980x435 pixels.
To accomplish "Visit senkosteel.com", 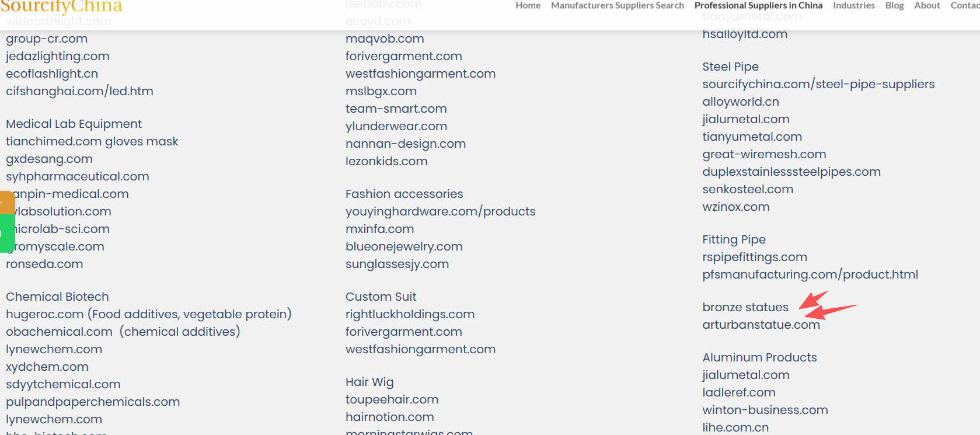I will [748, 190].
